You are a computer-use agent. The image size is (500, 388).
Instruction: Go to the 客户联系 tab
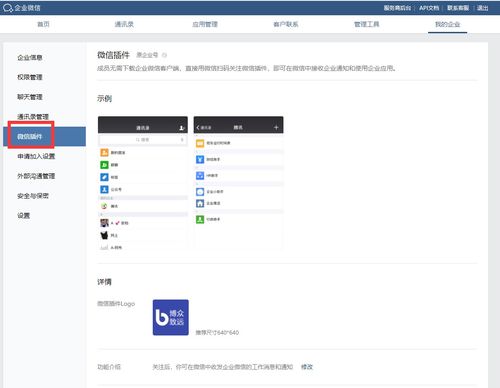(286, 24)
